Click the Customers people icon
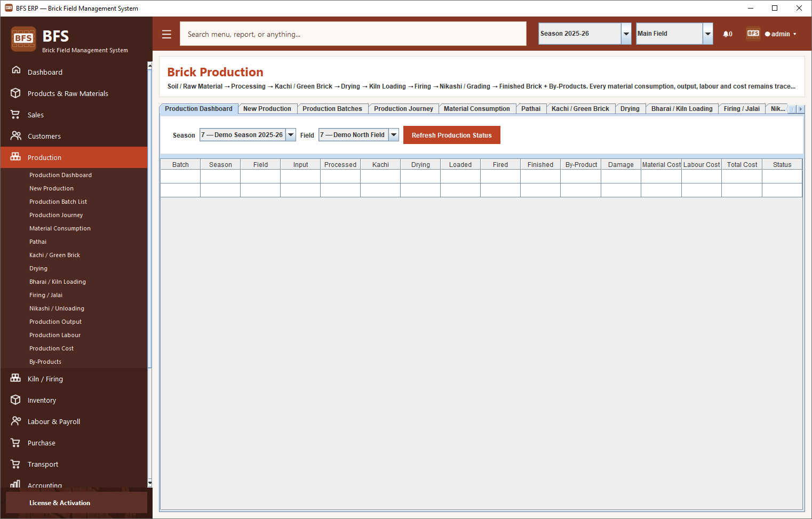 [16, 135]
